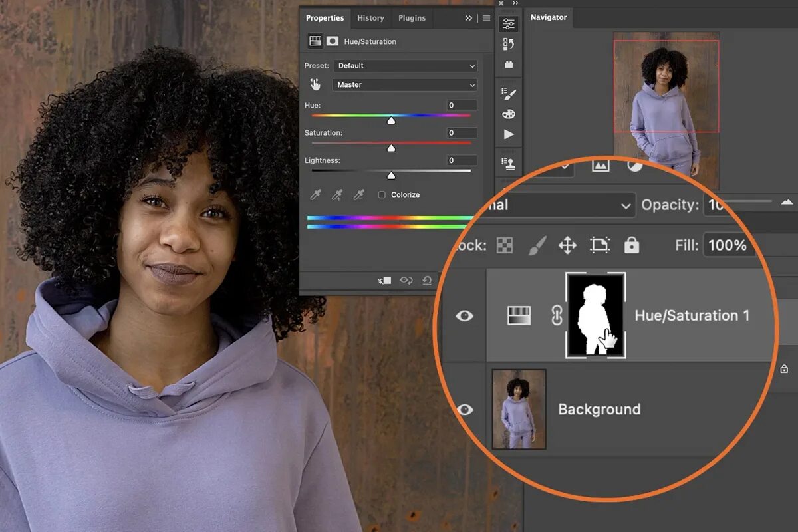Click the on-image adjustment hand tool
This screenshot has width=798, height=532.
click(x=315, y=85)
